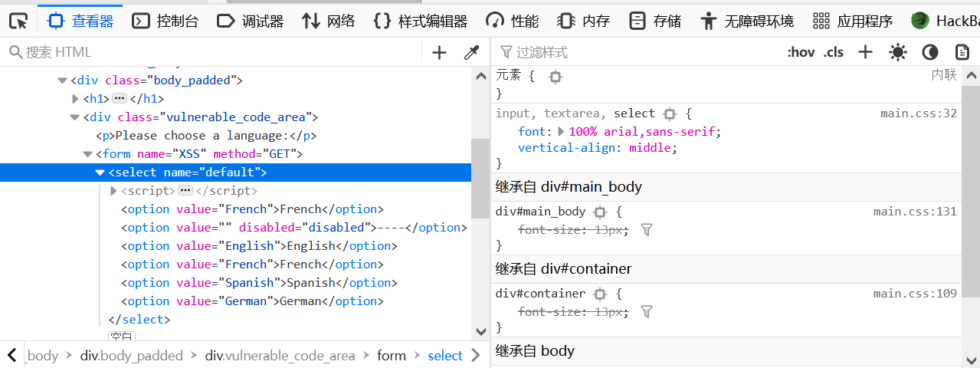The image size is (980, 368).
Task: Toggle the .cls class panel
Action: tap(834, 52)
